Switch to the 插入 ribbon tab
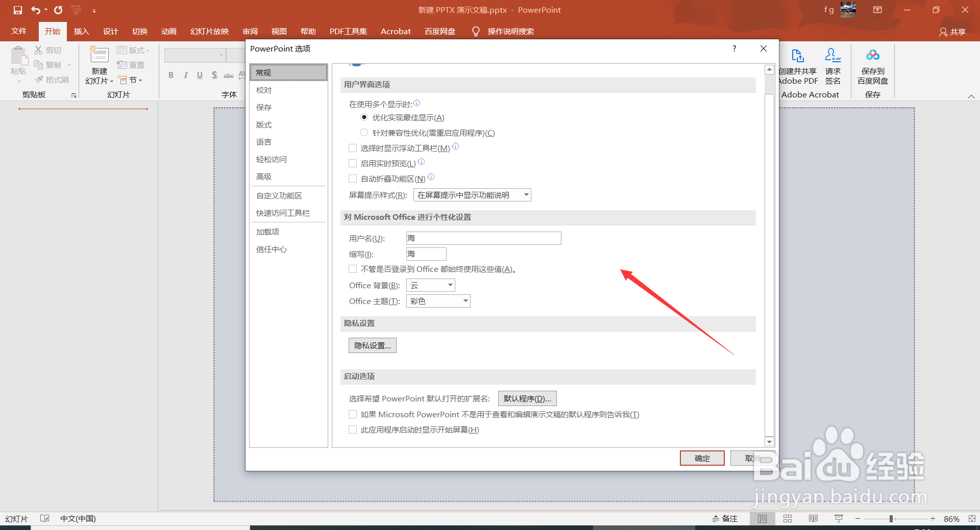Image resolution: width=980 pixels, height=530 pixels. (x=81, y=31)
